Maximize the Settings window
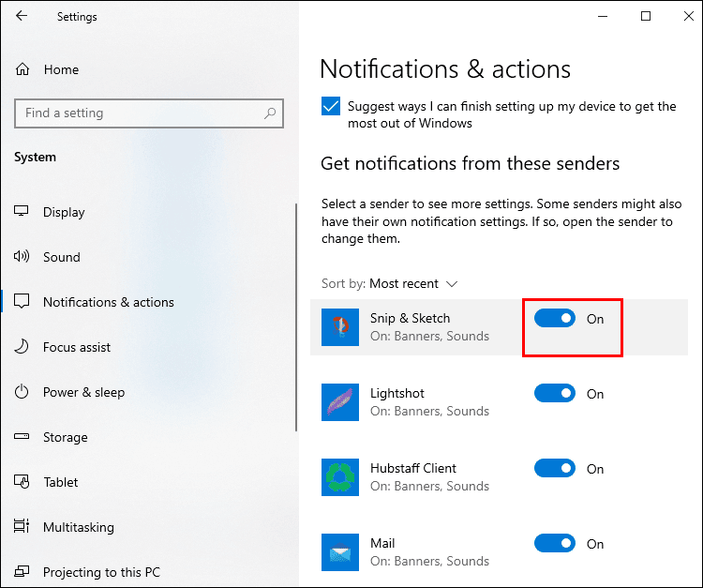 click(646, 16)
